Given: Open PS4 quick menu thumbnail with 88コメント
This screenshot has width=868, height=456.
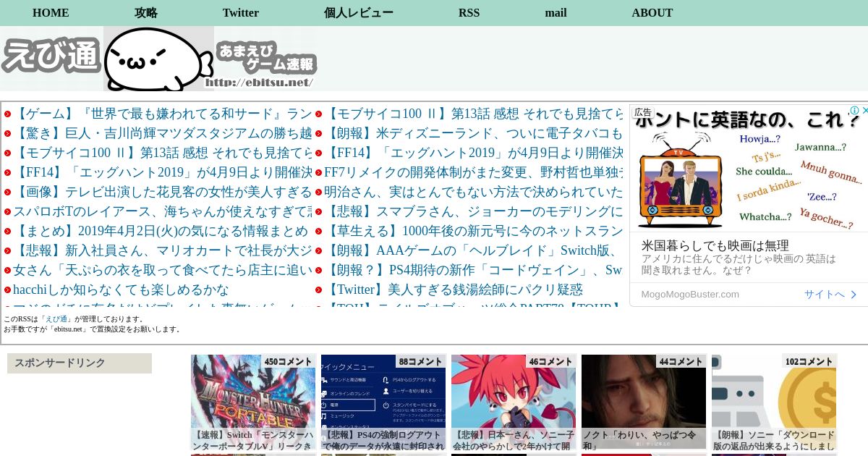Looking at the screenshot, I should 383,402.
